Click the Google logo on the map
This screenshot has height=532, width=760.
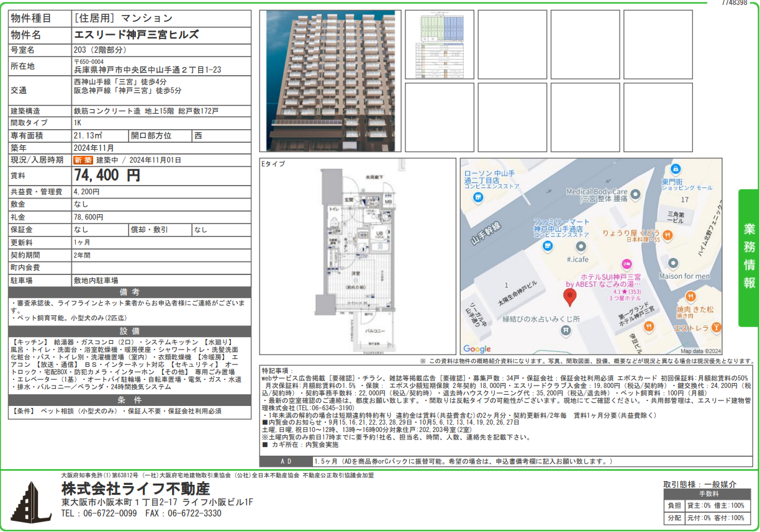(x=477, y=349)
